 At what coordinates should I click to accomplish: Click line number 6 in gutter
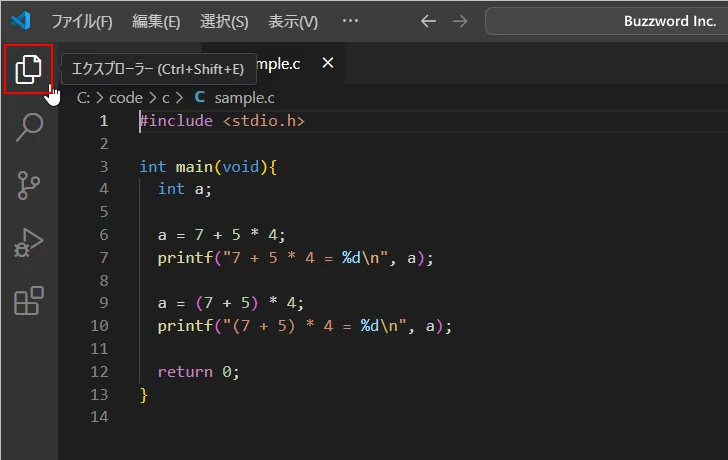104,235
